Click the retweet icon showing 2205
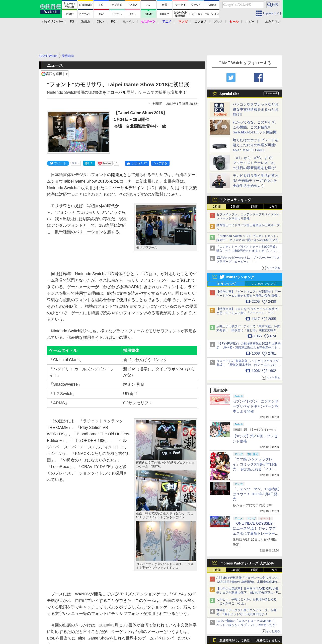The image size is (322, 644). 248,301
